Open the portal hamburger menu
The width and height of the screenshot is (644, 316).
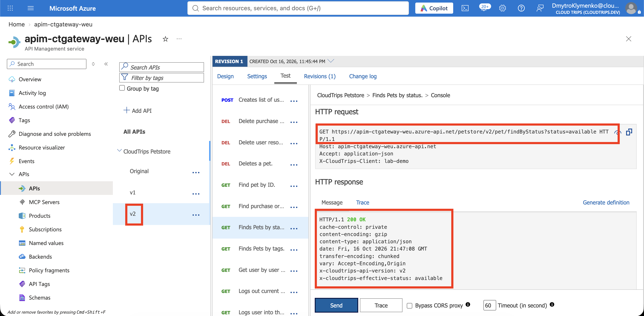[x=30, y=8]
